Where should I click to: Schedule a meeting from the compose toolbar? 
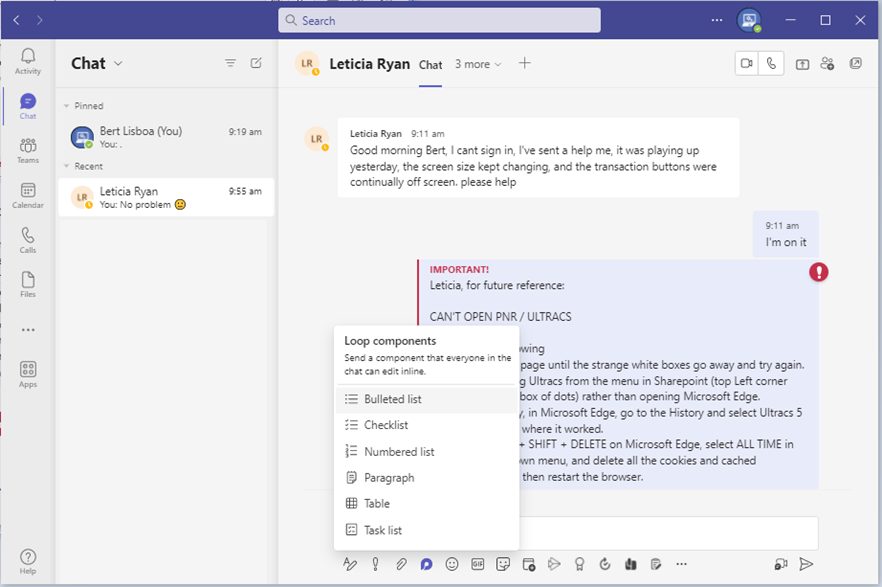click(529, 565)
